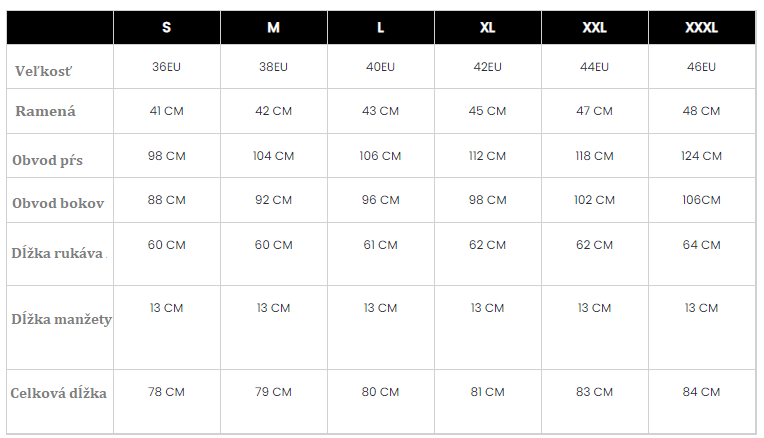
Task: Select the Dĺžka manžety row label
Action: [x=61, y=319]
